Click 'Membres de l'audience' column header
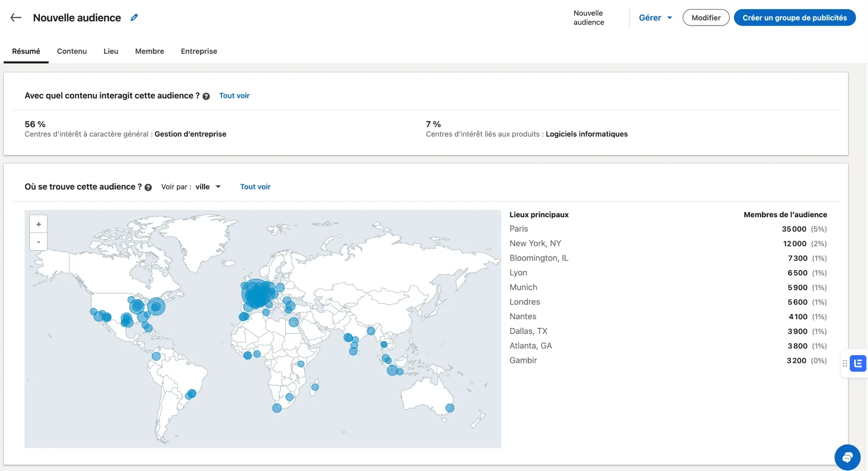 [785, 215]
